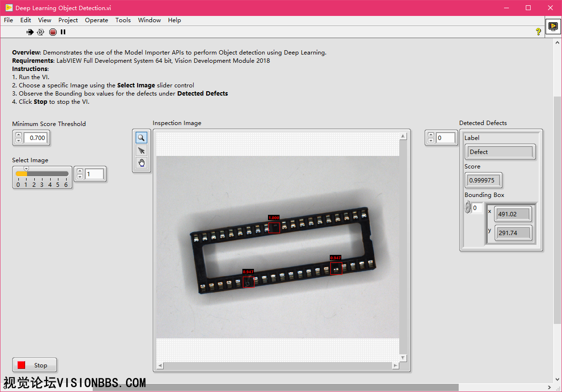Click the Run Continuously toolbar icon

[x=41, y=32]
